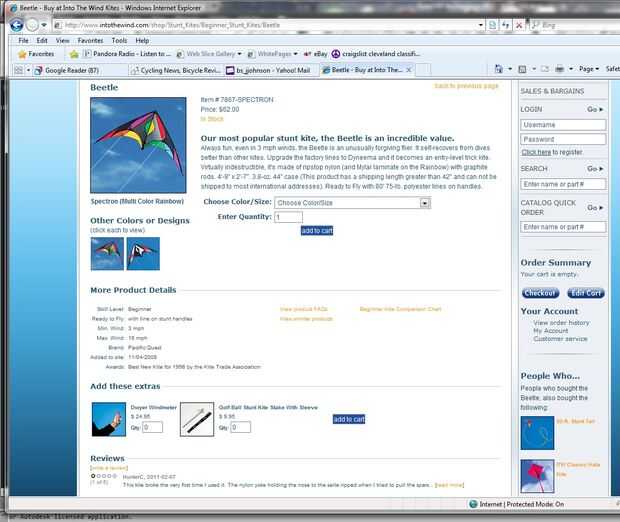The height and width of the screenshot is (522, 620).
Task: Click the browser Back arrow button
Action: 17,25
